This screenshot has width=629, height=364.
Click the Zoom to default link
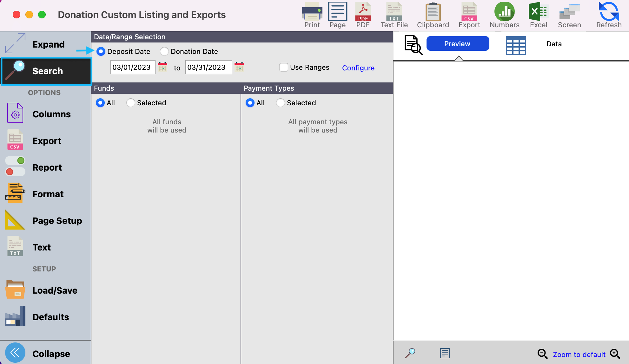[x=579, y=354]
